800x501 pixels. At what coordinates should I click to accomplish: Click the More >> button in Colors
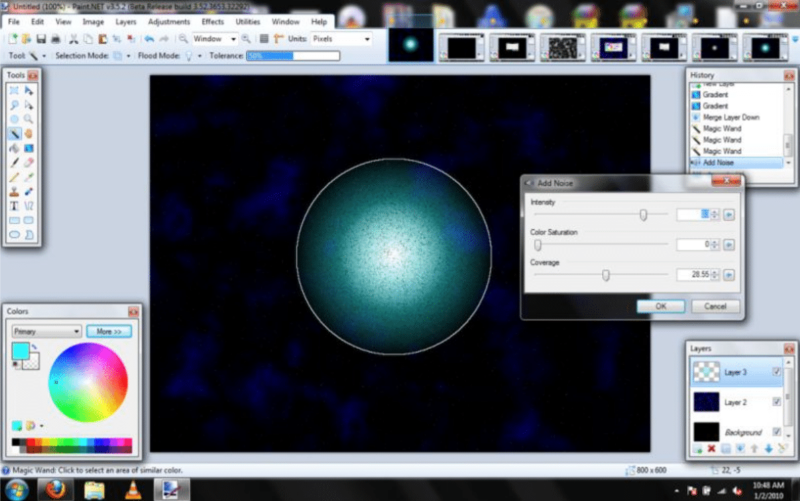109,332
